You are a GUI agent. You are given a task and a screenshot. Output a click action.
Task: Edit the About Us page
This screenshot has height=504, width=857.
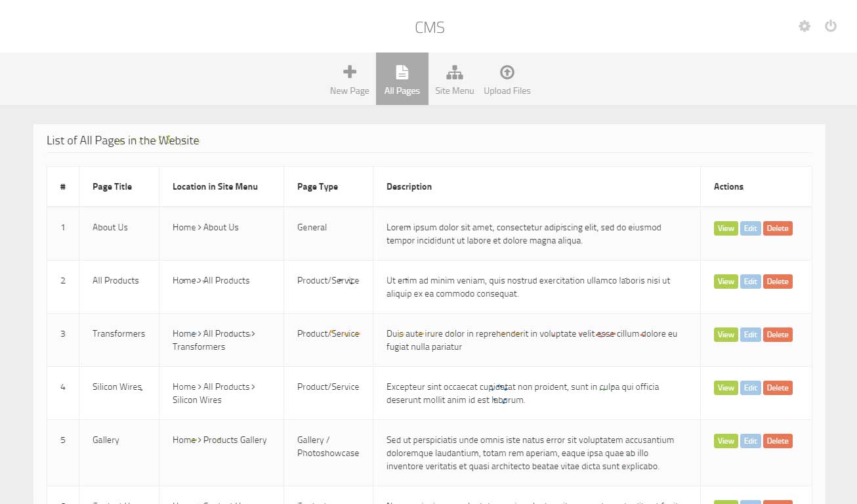tap(750, 228)
